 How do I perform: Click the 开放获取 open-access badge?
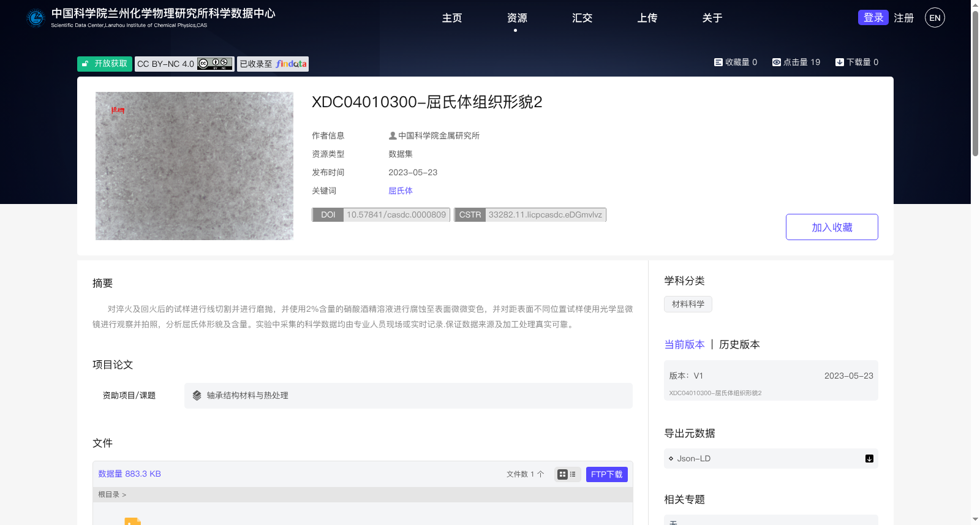[x=105, y=64]
